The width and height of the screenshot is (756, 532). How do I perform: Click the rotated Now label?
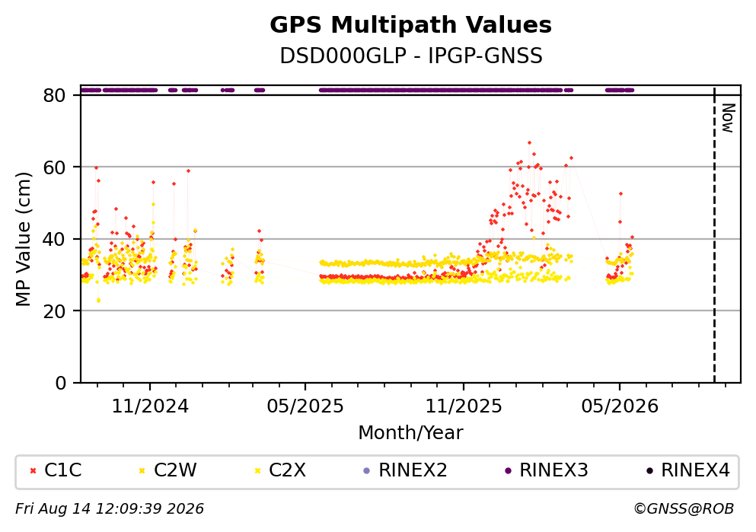728,118
